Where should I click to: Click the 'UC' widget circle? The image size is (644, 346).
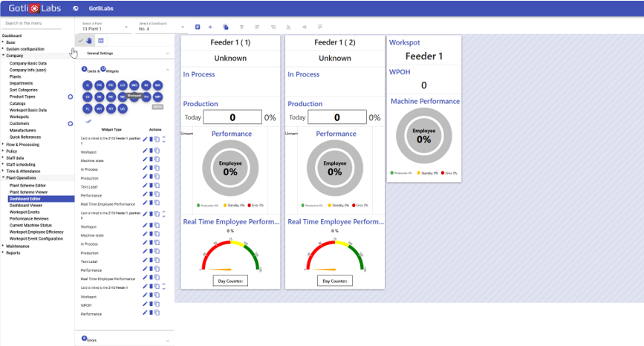click(x=123, y=108)
